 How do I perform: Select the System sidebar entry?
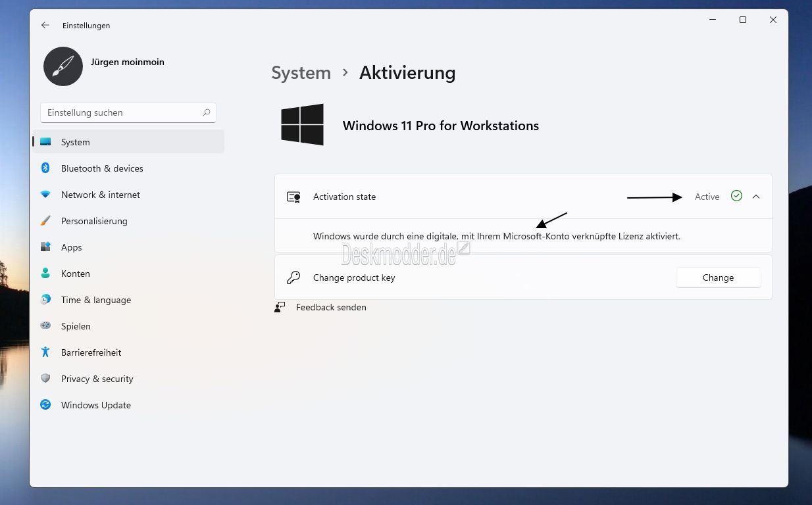coord(128,142)
